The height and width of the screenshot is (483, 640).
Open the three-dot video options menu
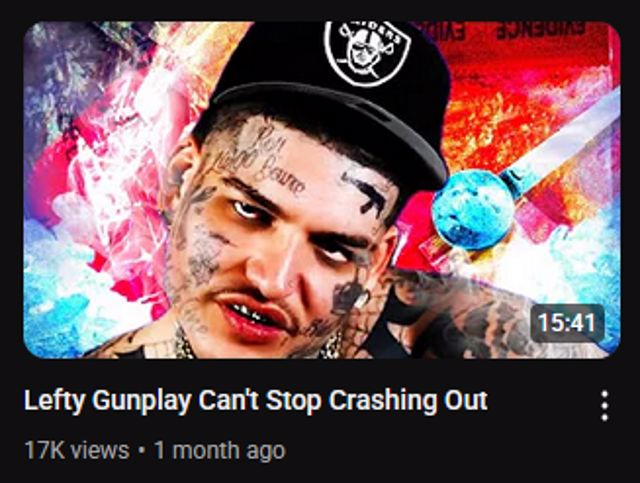tap(604, 406)
